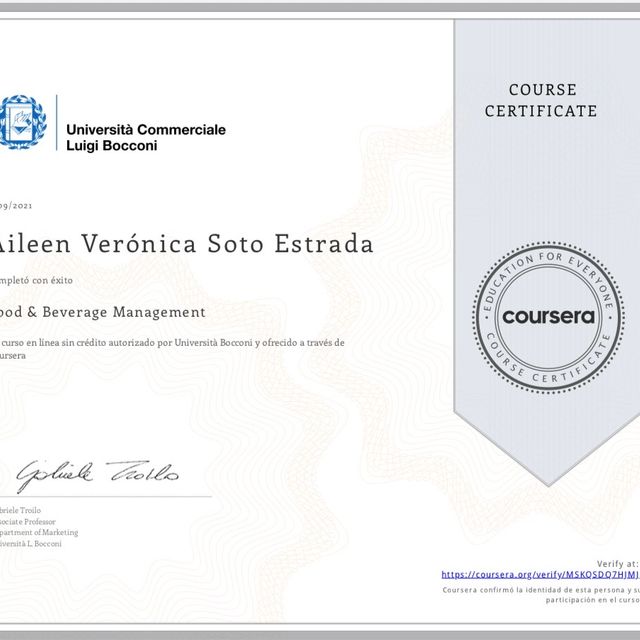Image resolution: width=640 pixels, height=640 pixels.
Task: Open the coursera.org verify link
Action: 540,575
